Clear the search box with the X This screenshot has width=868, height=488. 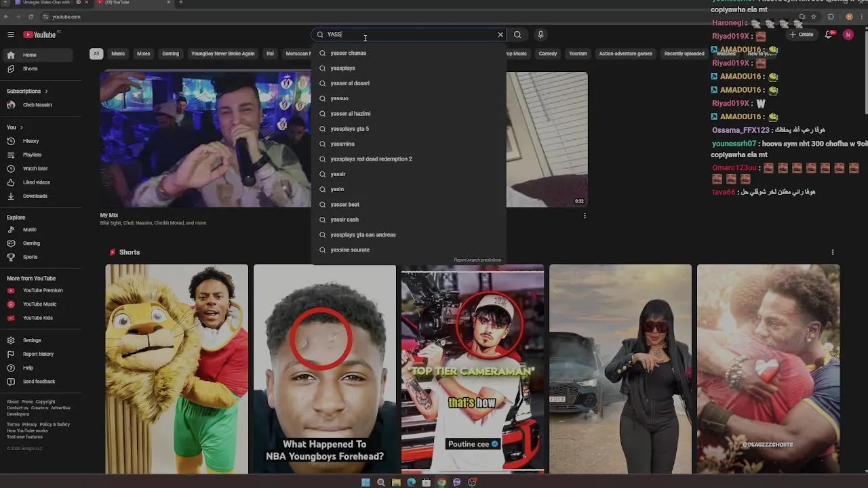tap(500, 35)
